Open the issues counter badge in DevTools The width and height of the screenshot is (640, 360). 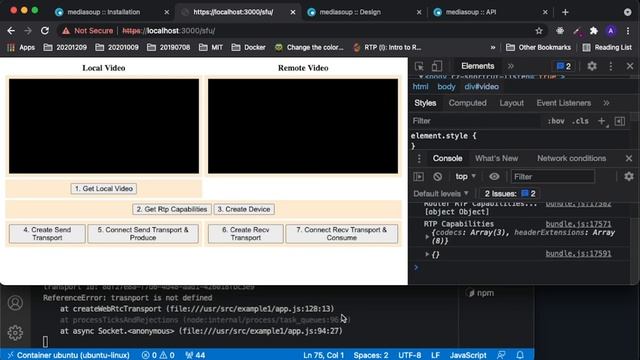564,66
